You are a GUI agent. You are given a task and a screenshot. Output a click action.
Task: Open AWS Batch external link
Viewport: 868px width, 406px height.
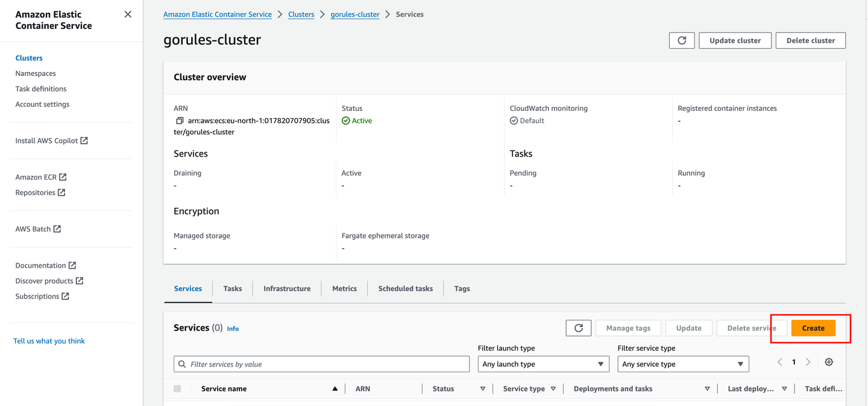click(34, 229)
